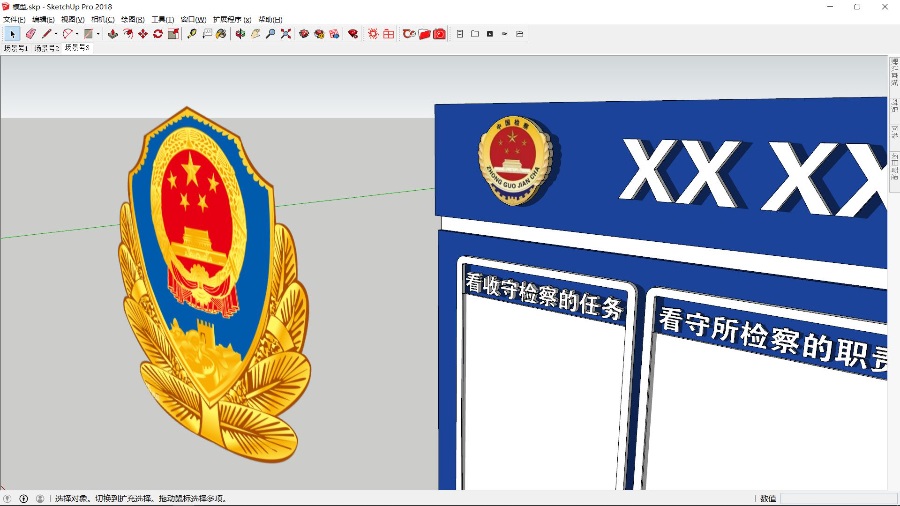Switch to the third scene tab
This screenshot has width=900, height=506.
(x=76, y=48)
